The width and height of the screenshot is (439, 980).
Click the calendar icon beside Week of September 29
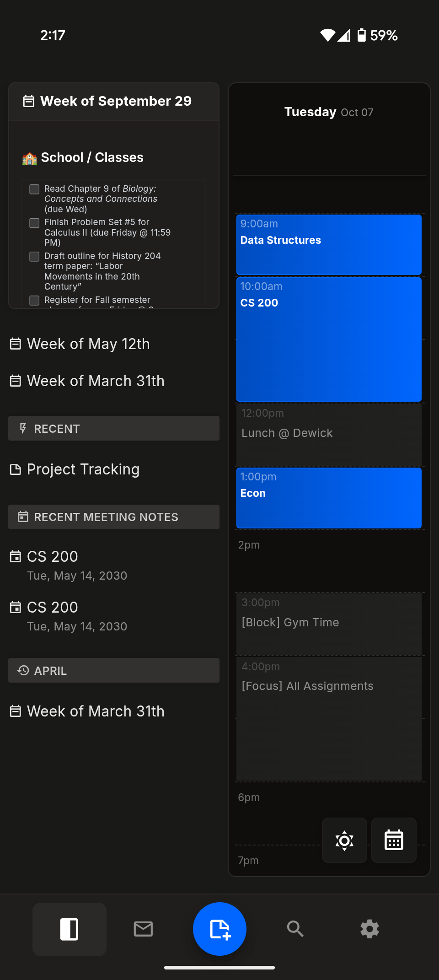pyautogui.click(x=29, y=101)
